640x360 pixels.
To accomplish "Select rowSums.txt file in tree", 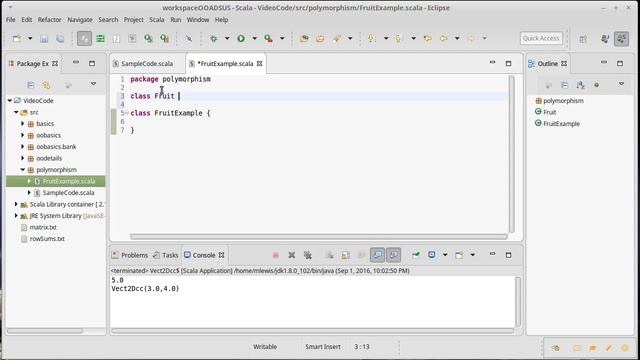I will [47, 238].
